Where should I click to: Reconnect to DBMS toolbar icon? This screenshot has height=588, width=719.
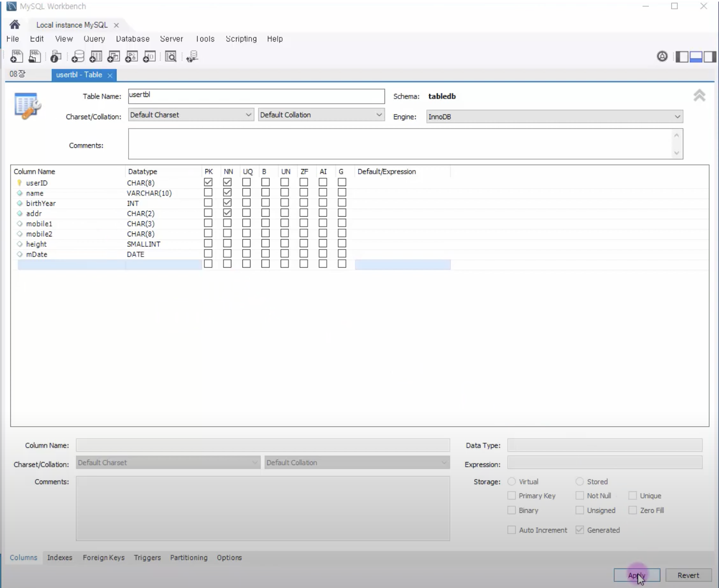[192, 57]
